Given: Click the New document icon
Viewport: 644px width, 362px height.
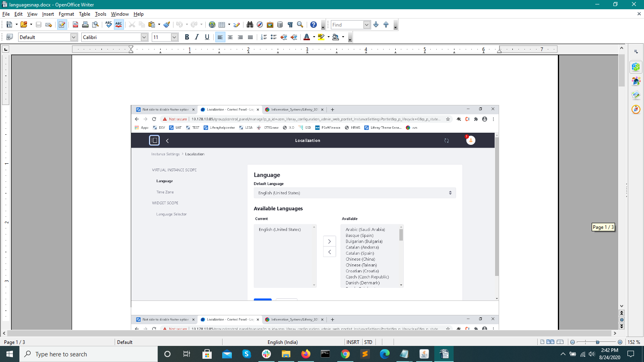Looking at the screenshot, I should click(x=9, y=25).
